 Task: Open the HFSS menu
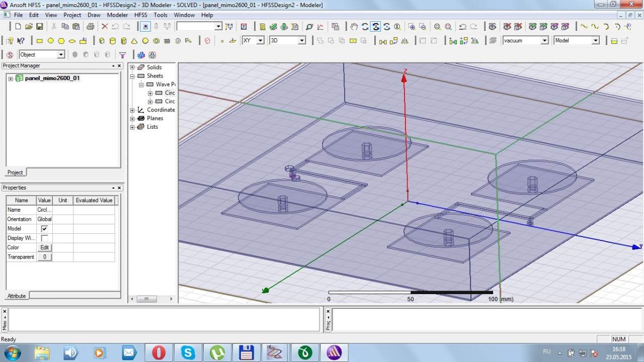(x=140, y=15)
